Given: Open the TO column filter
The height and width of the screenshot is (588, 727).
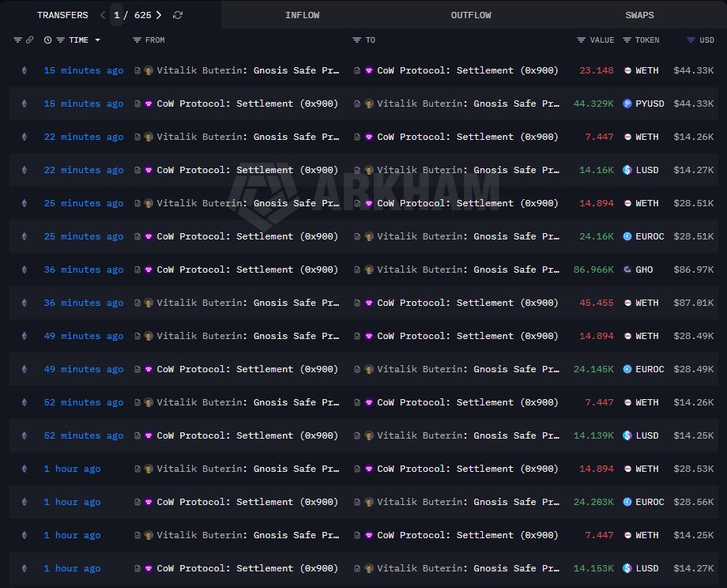Looking at the screenshot, I should [x=357, y=40].
